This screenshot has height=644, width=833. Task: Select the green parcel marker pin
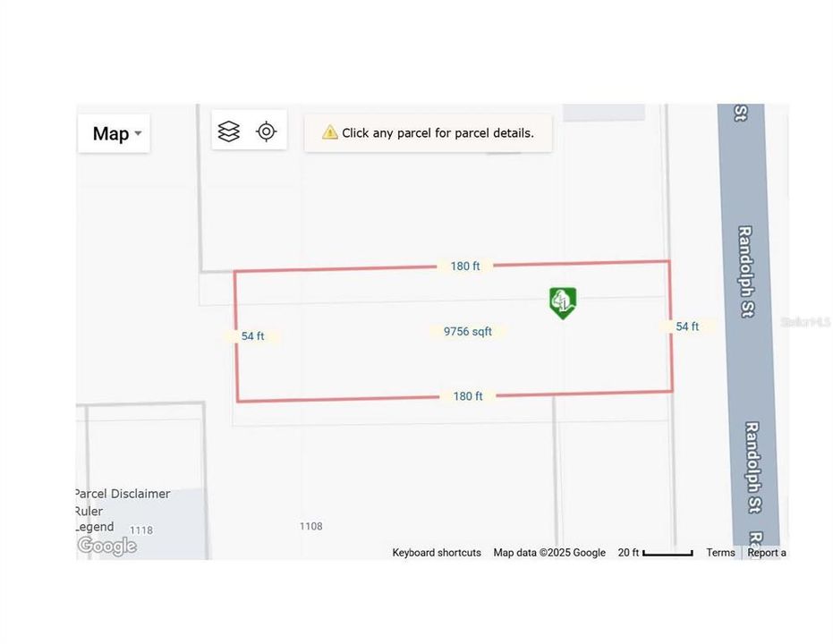coord(562,303)
